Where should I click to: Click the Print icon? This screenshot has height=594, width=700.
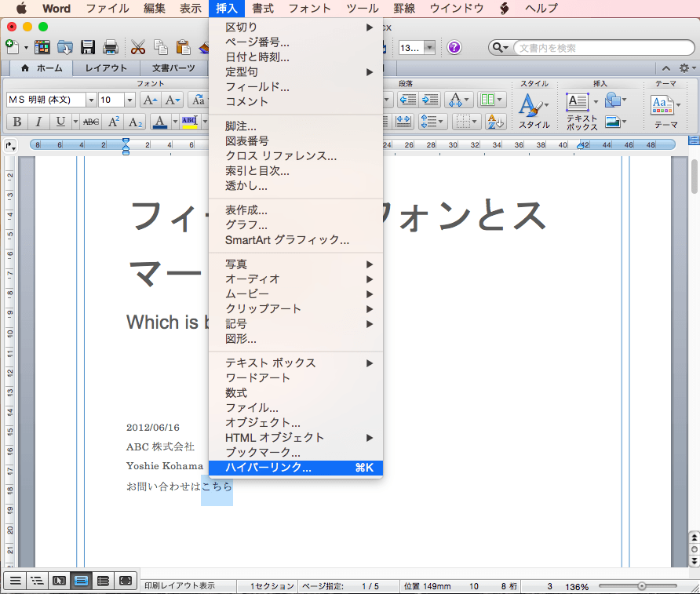(111, 47)
